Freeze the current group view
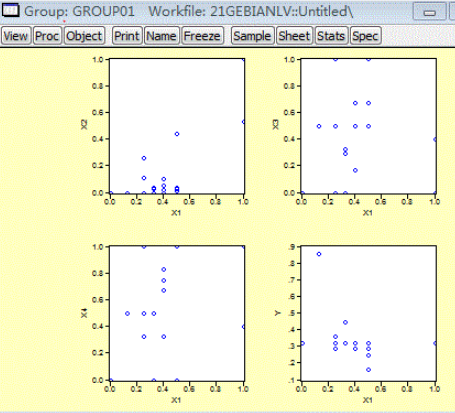Image resolution: width=455 pixels, height=413 pixels. [202, 36]
